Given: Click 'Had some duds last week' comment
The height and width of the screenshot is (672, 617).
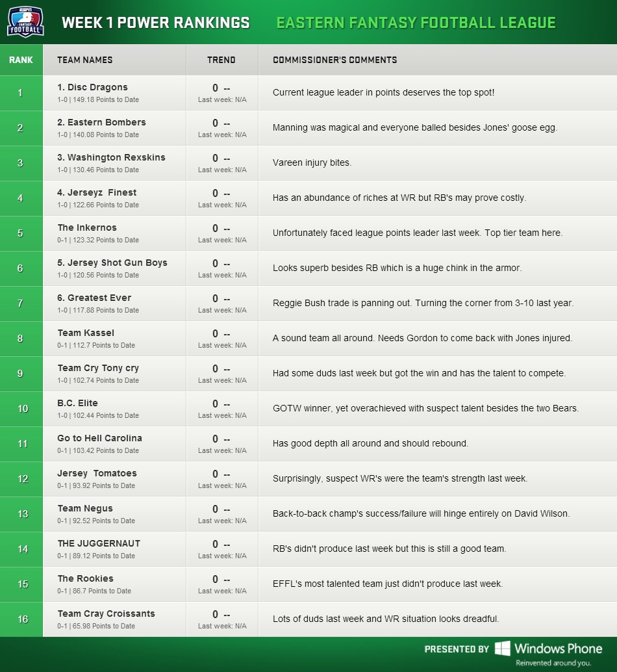Looking at the screenshot, I should (x=419, y=374).
